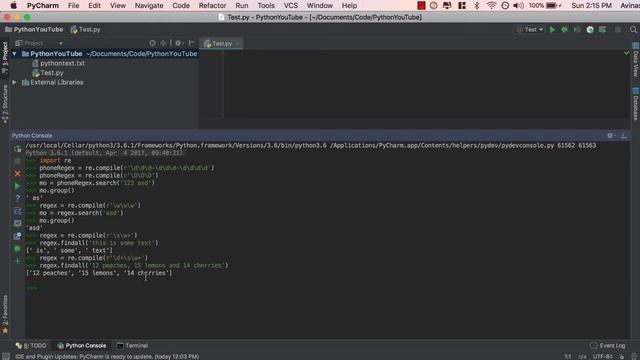Screen dimensions: 640x360
Task: Open the Tools menu
Action: point(266,6)
